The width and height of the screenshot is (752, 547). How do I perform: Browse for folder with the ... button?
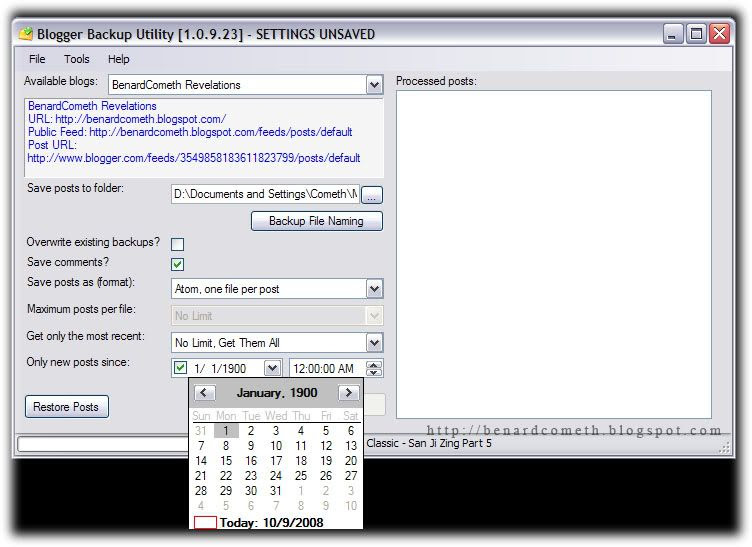pyautogui.click(x=372, y=195)
